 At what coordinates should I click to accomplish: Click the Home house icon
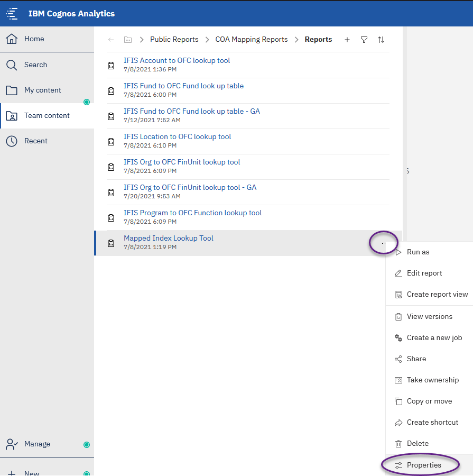12,39
